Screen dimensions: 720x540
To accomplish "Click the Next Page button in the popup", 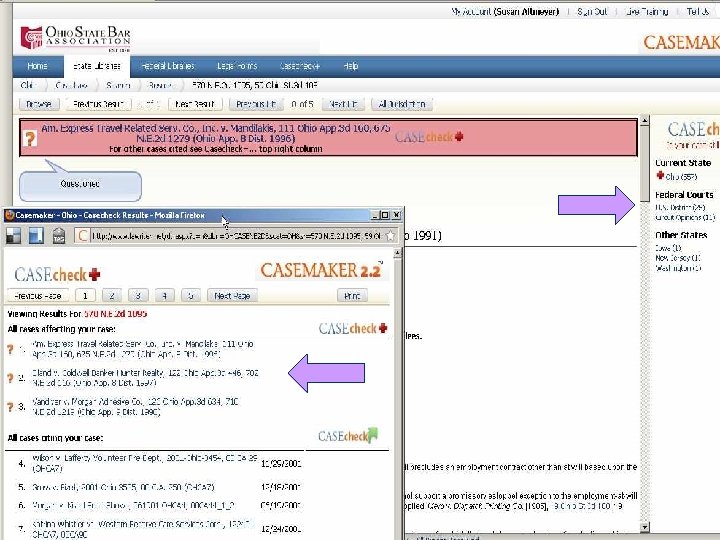I will tap(232, 296).
